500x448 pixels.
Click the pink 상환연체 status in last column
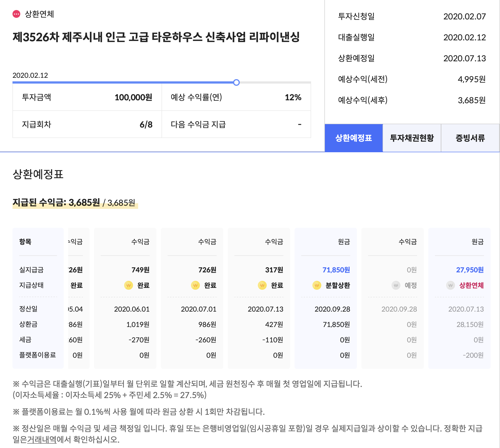click(471, 285)
